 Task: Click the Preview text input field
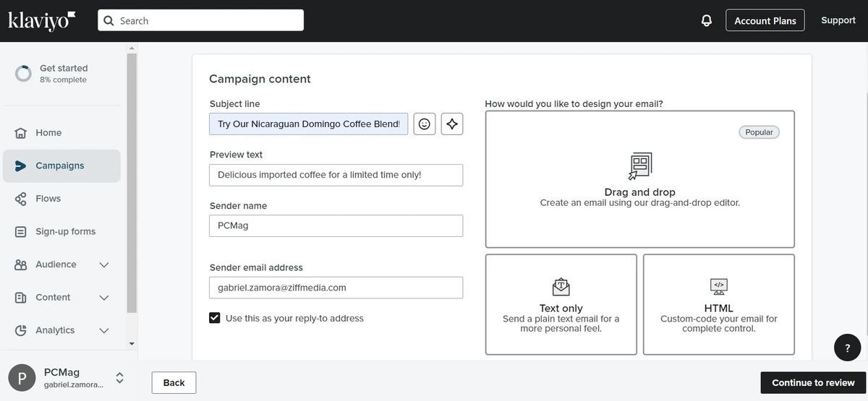coord(336,175)
